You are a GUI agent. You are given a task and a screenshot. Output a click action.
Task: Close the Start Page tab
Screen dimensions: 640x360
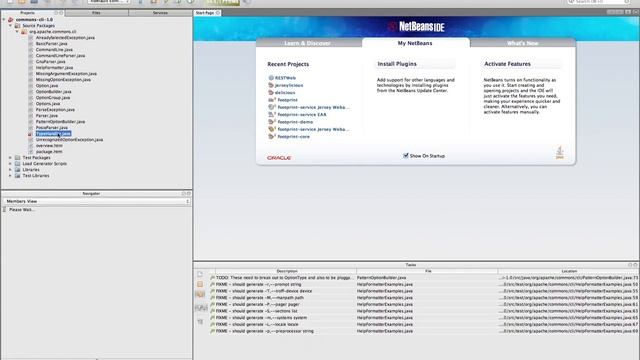tap(218, 13)
